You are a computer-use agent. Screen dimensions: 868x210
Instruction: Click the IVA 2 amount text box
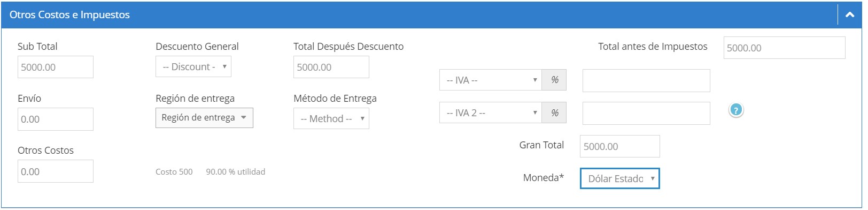646,113
